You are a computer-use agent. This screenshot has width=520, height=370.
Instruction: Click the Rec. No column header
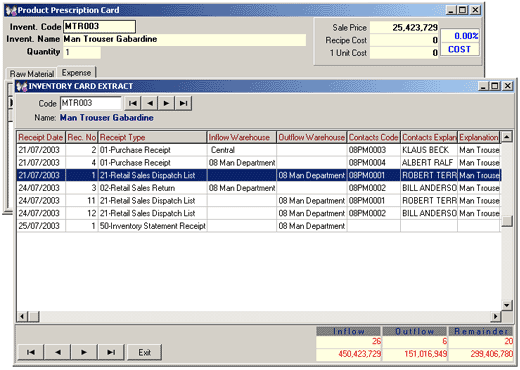[82, 137]
